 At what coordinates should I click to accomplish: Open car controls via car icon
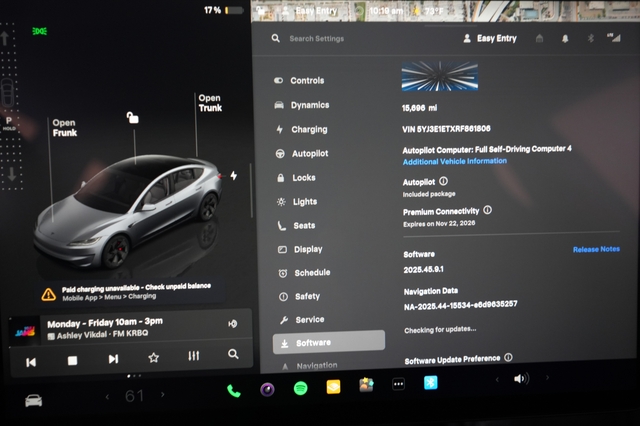[33, 401]
